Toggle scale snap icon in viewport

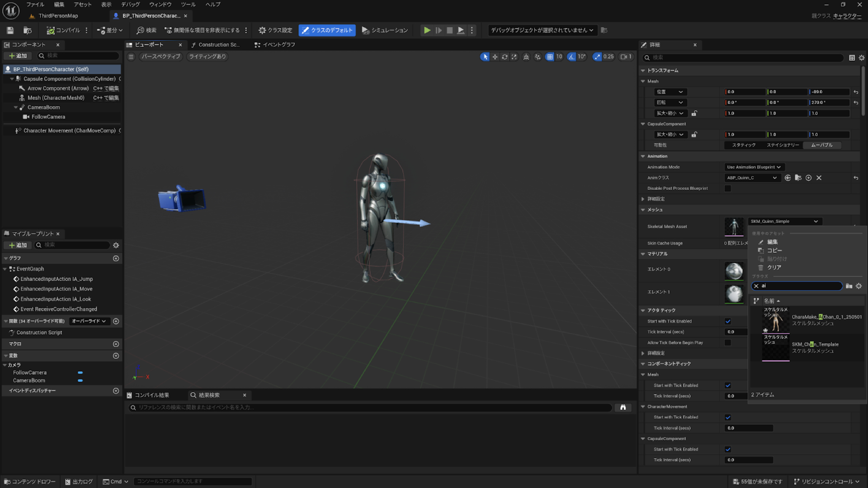pyautogui.click(x=597, y=57)
